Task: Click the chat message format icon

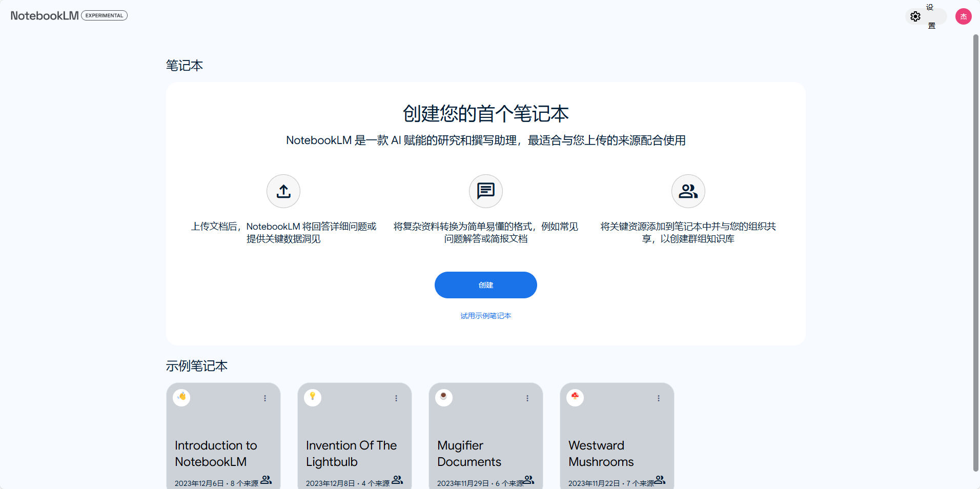Action: pyautogui.click(x=486, y=191)
